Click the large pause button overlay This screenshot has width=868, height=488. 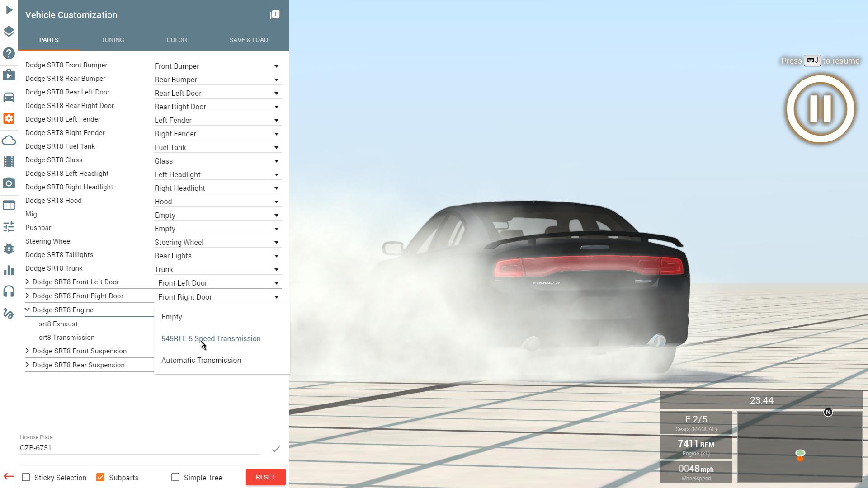(x=821, y=109)
